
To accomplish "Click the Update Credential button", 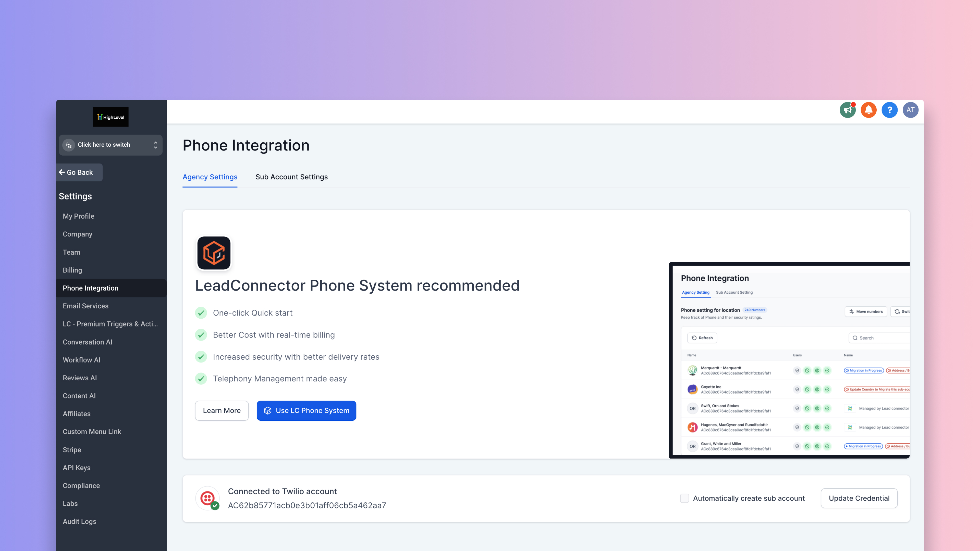I will pyautogui.click(x=859, y=498).
